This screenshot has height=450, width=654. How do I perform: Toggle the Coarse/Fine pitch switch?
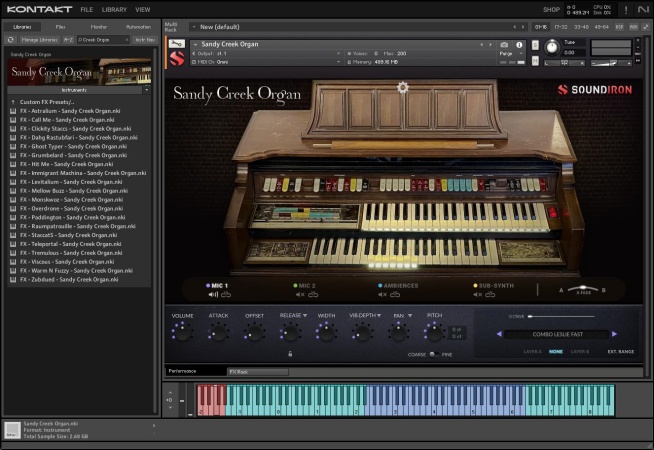click(x=433, y=354)
